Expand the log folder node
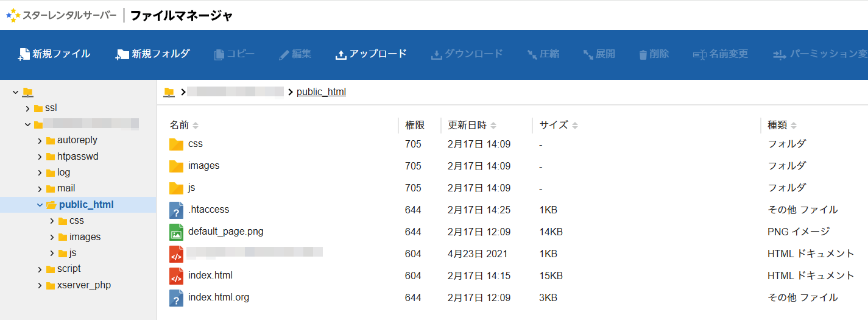This screenshot has height=320, width=868. pyautogui.click(x=40, y=172)
